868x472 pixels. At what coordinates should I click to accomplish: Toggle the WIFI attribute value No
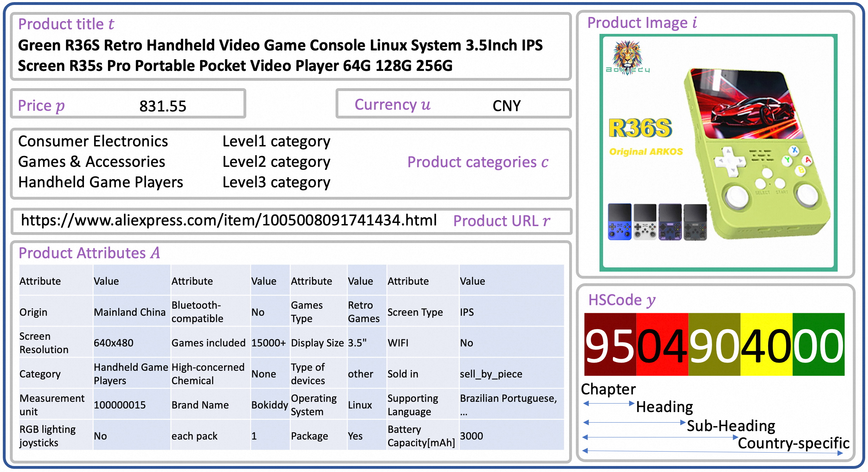(x=466, y=343)
